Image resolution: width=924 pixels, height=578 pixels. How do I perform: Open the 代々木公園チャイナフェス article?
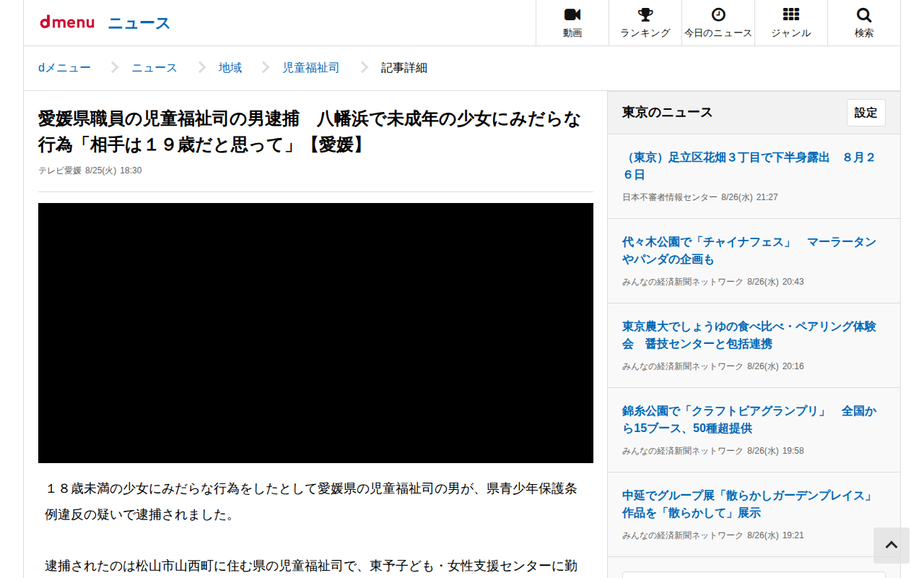coord(749,251)
